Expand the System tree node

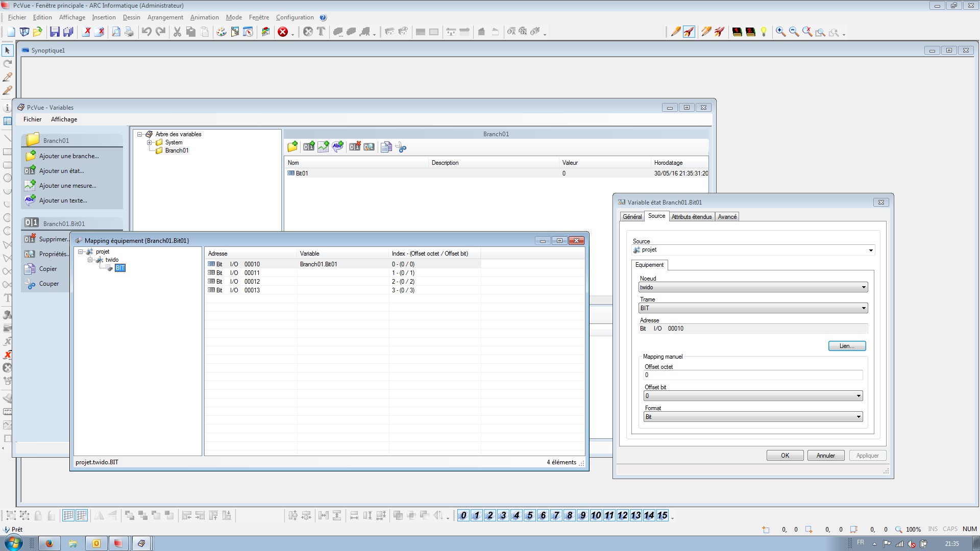[x=150, y=142]
